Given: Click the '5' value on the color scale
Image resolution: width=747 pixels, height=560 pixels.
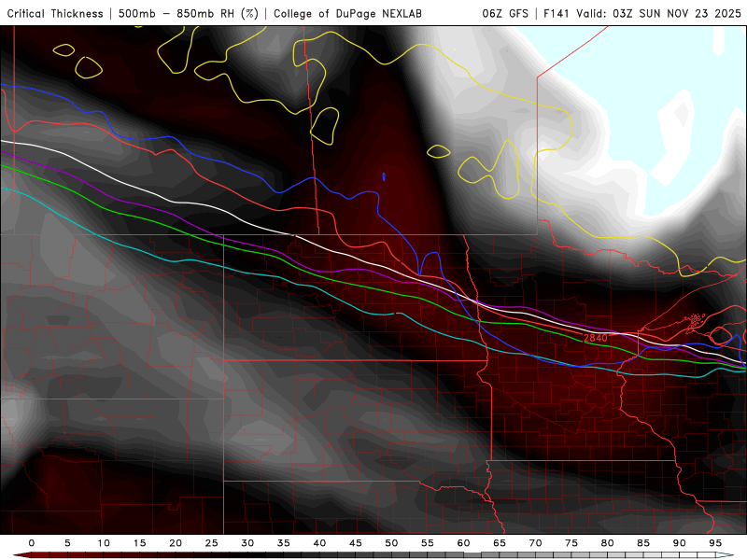Looking at the screenshot, I should pos(67,543).
